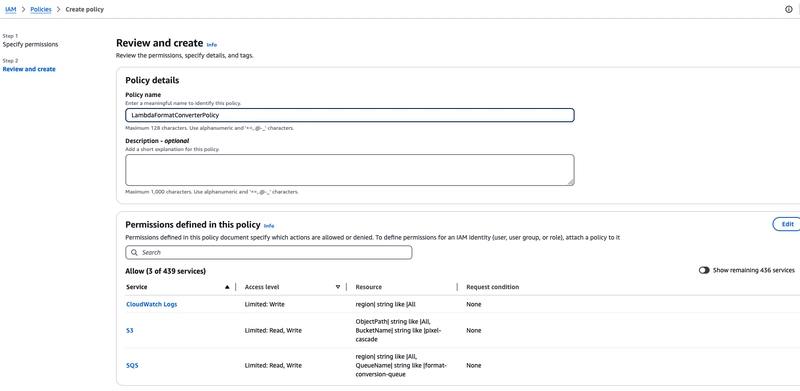Focus the permissions Search field

(x=269, y=252)
